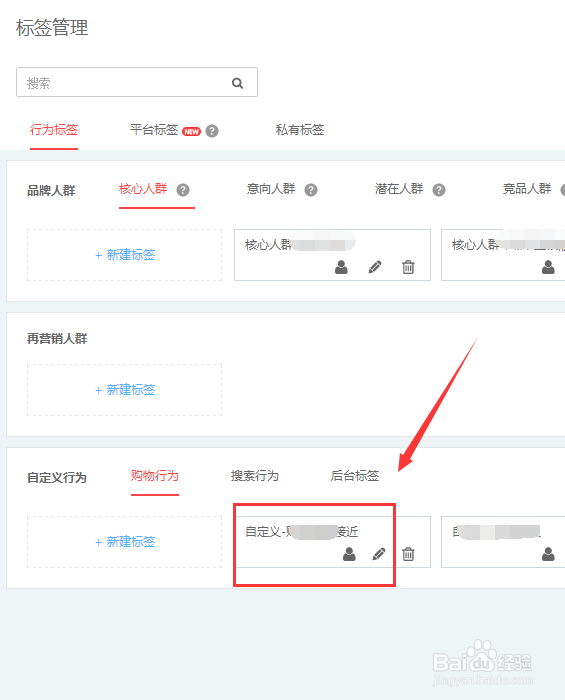This screenshot has width=565, height=700.
Task: Click person icon on second custom-behavior card
Action: (548, 554)
